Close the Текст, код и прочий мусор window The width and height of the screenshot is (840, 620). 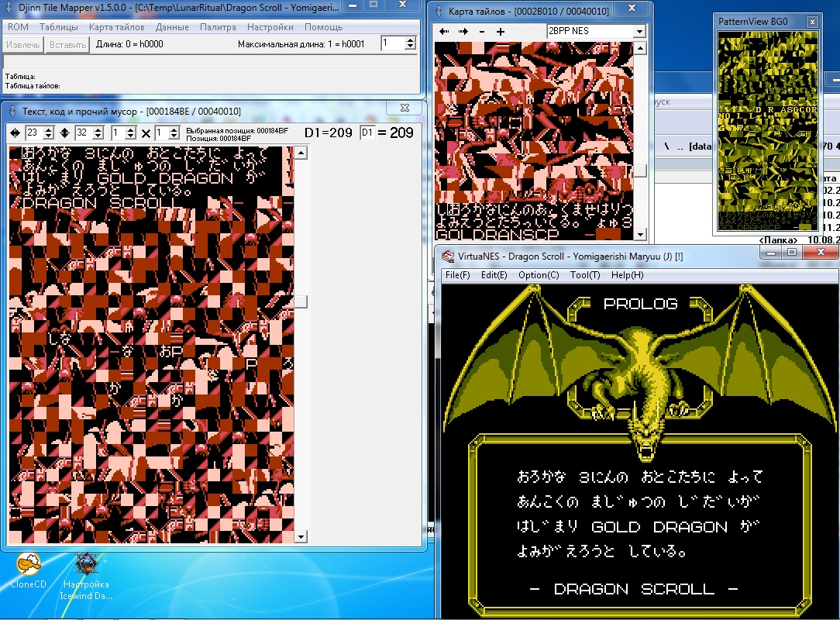click(405, 108)
